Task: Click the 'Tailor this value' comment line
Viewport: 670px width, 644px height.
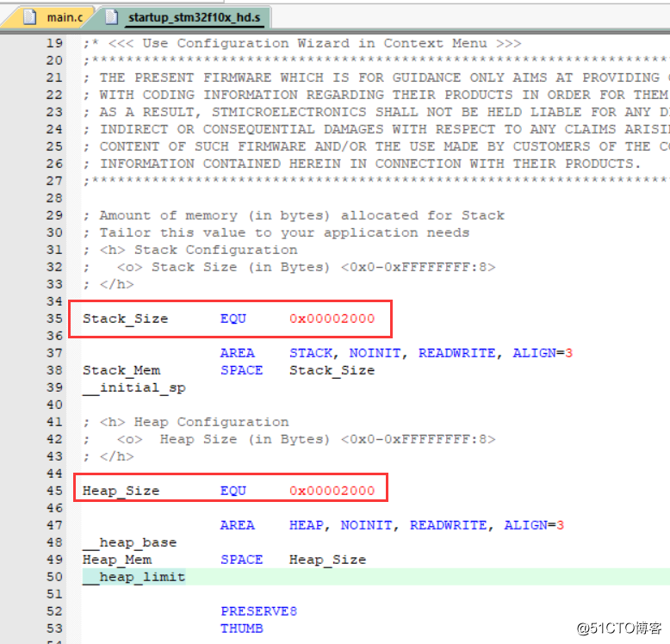Action: pos(276,232)
